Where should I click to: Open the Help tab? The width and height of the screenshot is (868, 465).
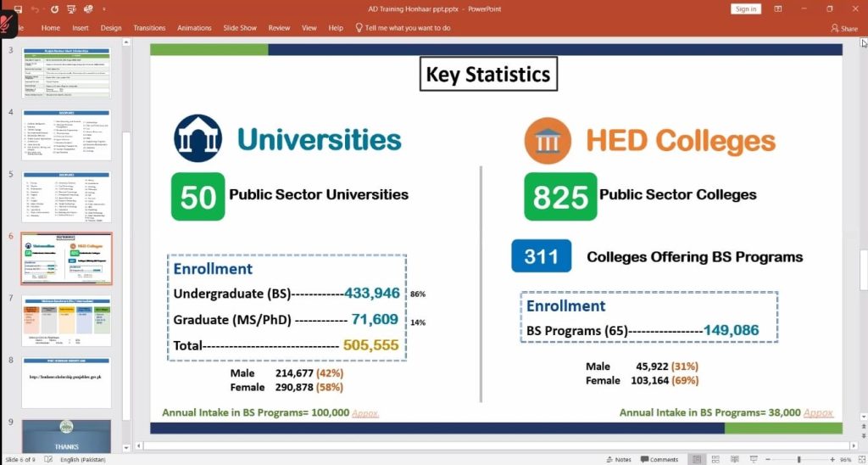336,28
